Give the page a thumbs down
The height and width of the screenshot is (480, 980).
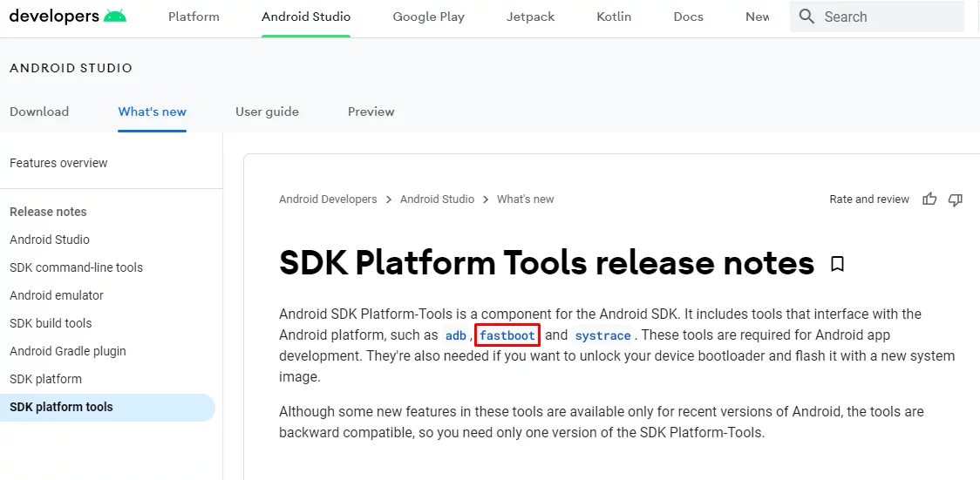coord(955,199)
